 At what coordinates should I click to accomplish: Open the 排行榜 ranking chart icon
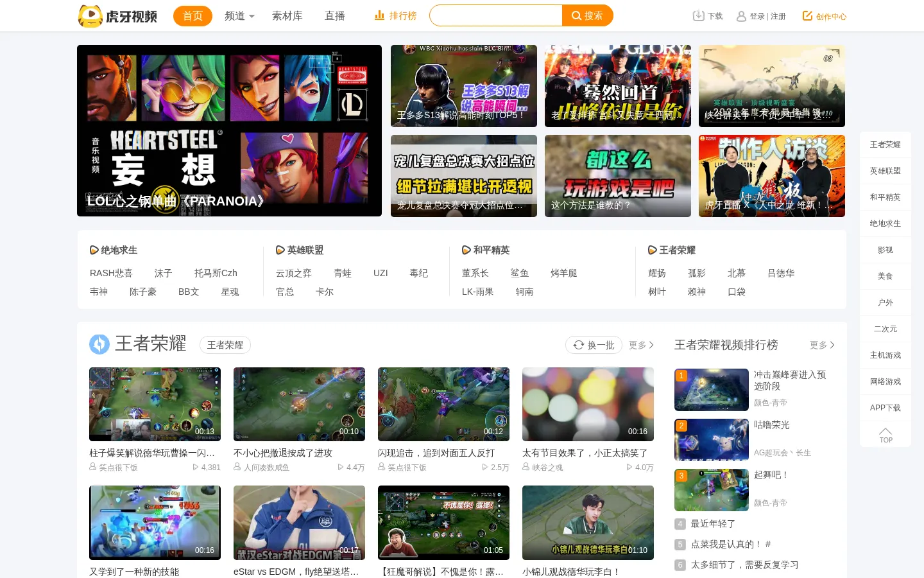(379, 15)
